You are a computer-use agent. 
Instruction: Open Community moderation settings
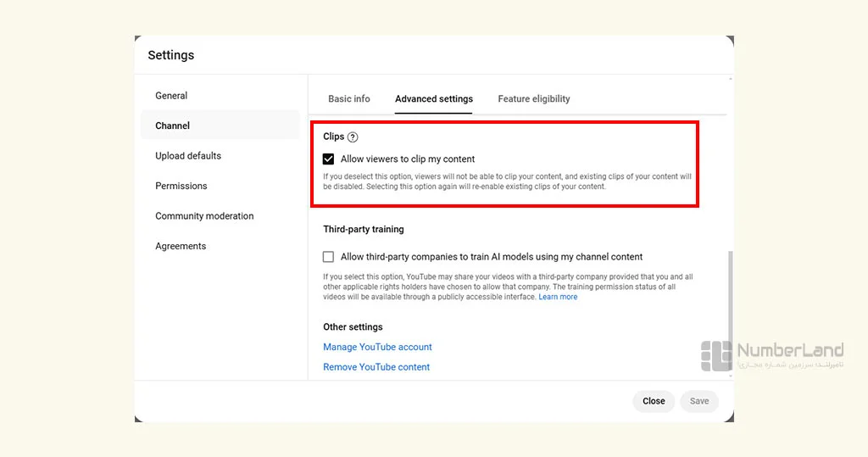tap(220, 216)
